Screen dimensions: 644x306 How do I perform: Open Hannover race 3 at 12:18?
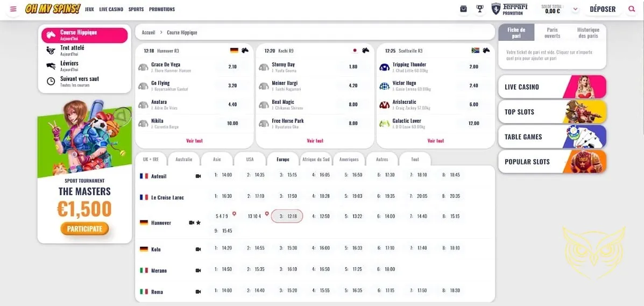(287, 216)
